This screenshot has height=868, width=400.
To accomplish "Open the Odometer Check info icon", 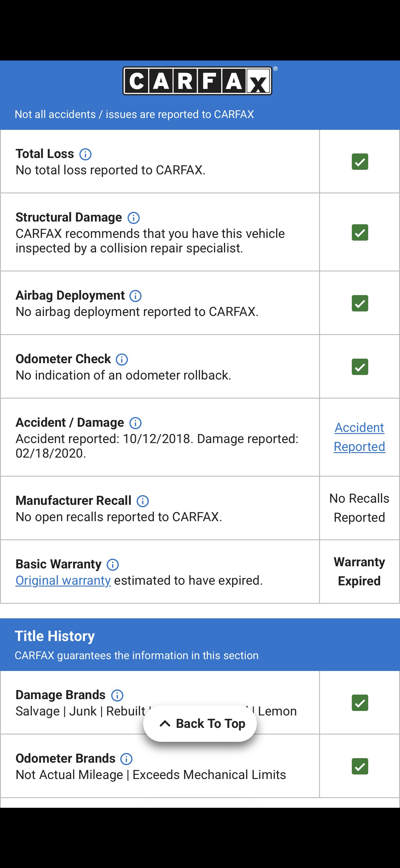I will click(x=122, y=360).
